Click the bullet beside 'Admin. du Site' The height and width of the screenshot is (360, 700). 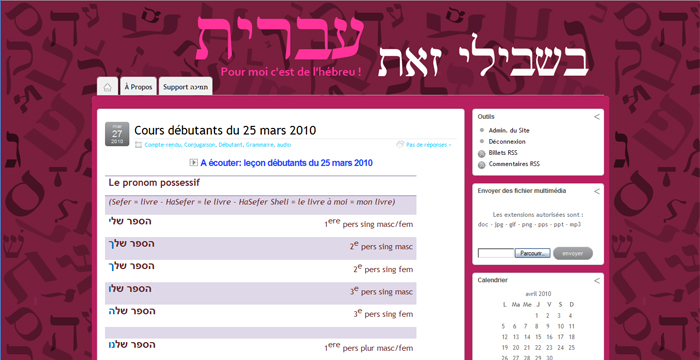coord(482,130)
